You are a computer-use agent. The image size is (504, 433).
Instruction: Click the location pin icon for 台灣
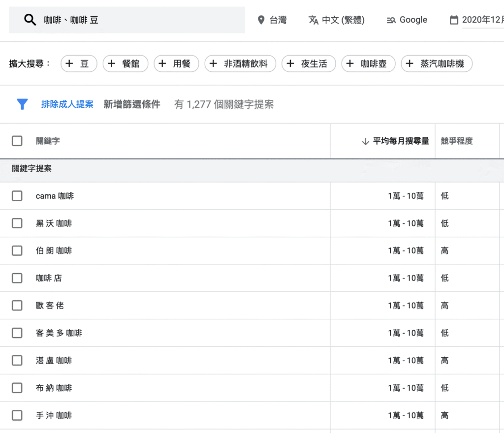click(x=261, y=20)
